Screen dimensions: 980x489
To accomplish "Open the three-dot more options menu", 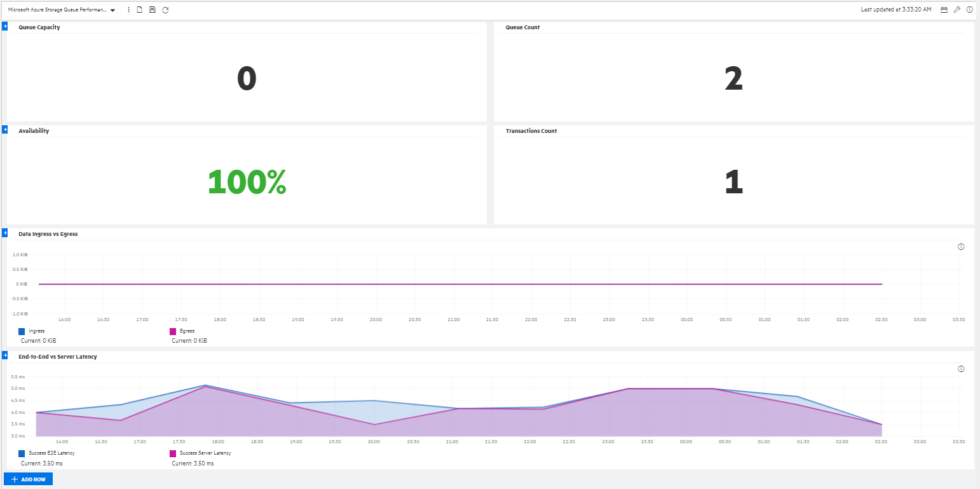I will [129, 10].
